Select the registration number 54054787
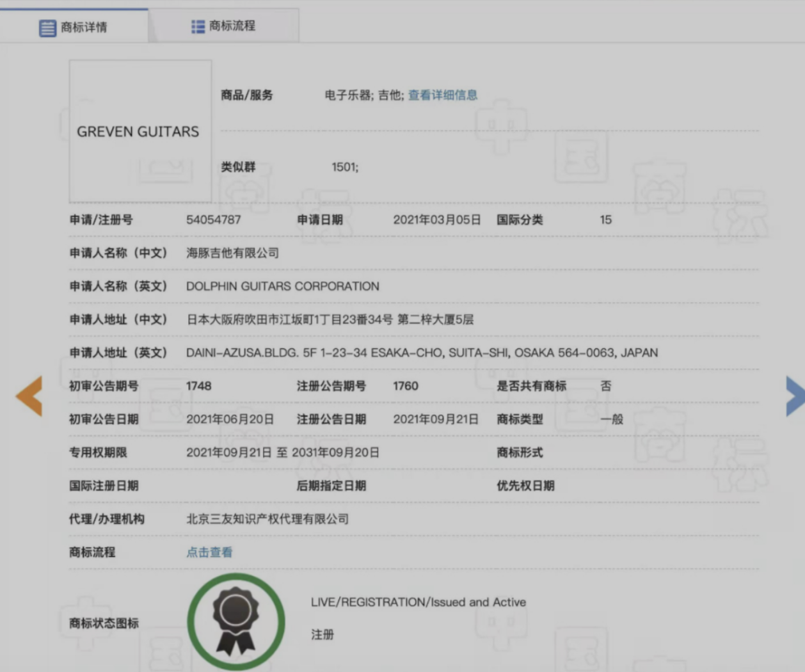 tap(214, 220)
